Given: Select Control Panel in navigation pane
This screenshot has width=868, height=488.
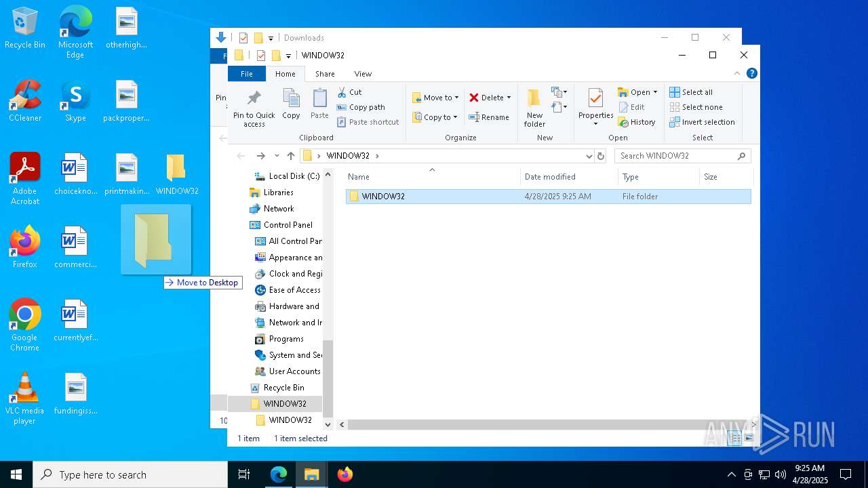Looking at the screenshot, I should tap(281, 225).
